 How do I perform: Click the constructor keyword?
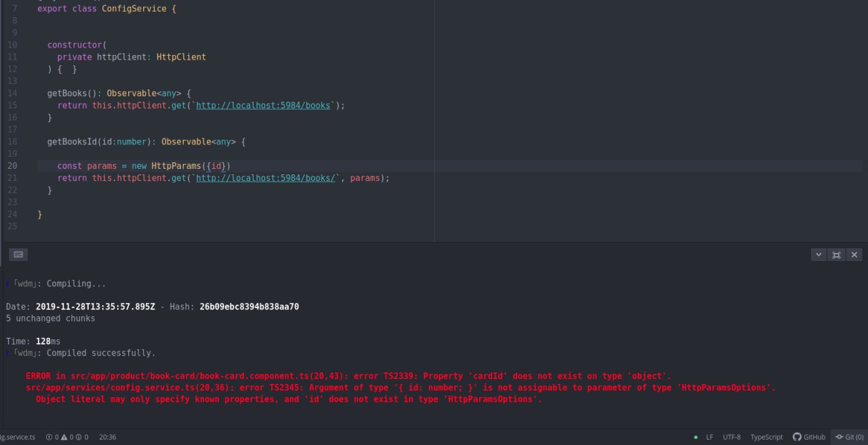tap(75, 45)
